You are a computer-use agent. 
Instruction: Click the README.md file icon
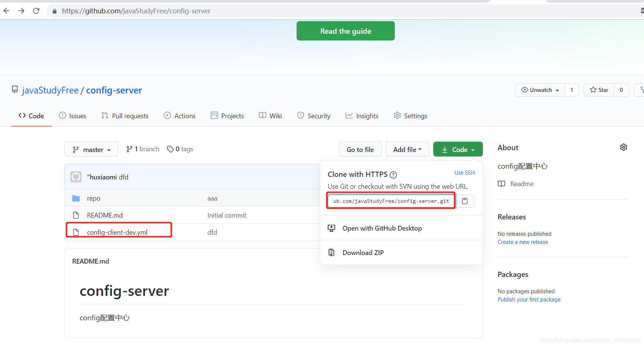click(x=76, y=215)
